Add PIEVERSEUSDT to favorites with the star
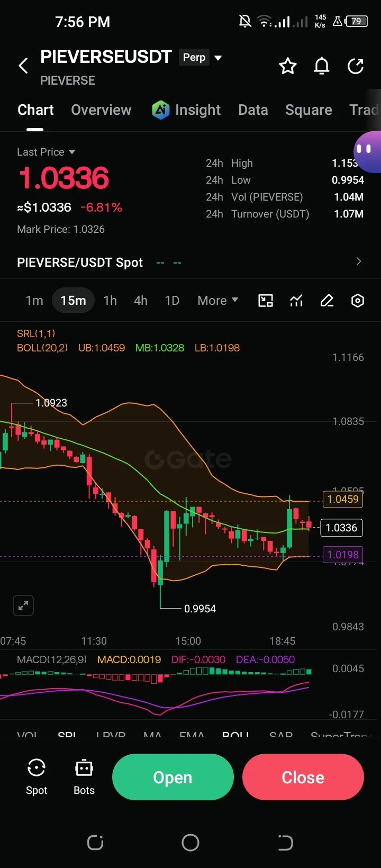This screenshot has height=868, width=381. (x=288, y=66)
